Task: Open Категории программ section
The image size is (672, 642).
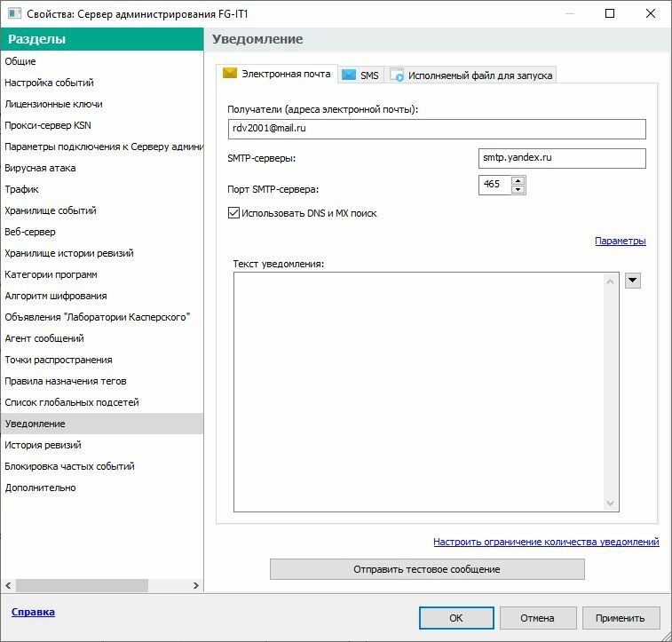Action: tap(101, 274)
